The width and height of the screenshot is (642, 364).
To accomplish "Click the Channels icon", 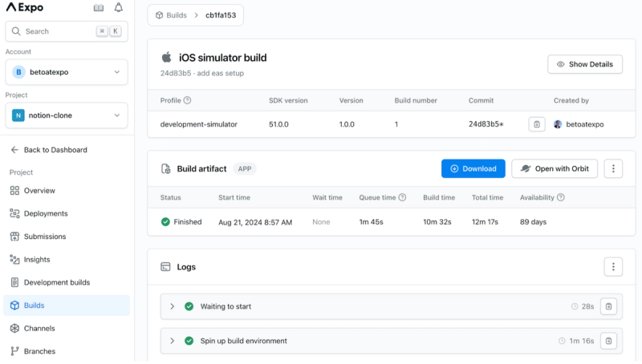I will pos(14,328).
